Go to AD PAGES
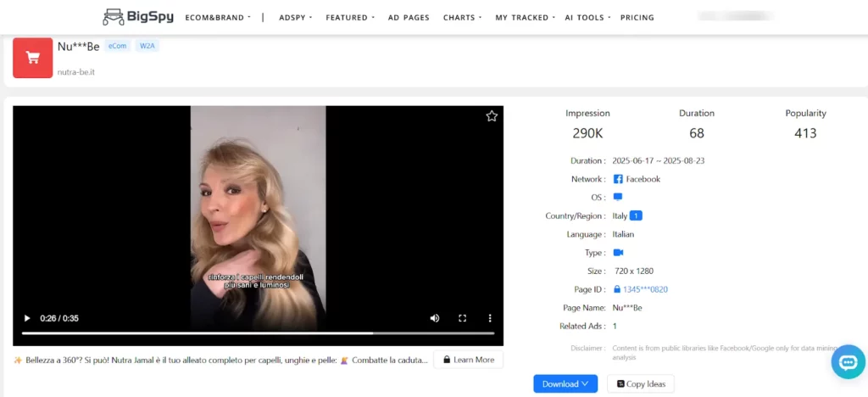 (409, 18)
